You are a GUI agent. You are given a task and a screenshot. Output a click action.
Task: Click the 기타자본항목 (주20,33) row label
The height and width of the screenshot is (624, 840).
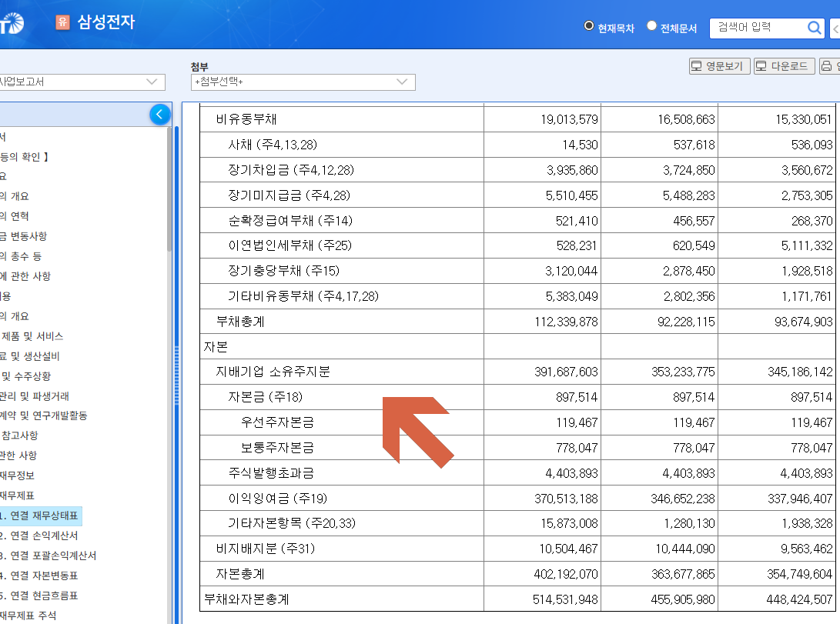(292, 523)
